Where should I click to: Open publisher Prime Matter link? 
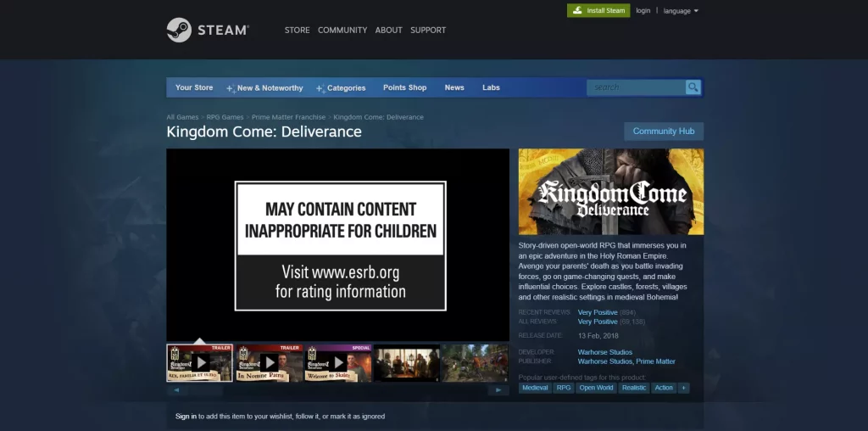click(x=655, y=361)
